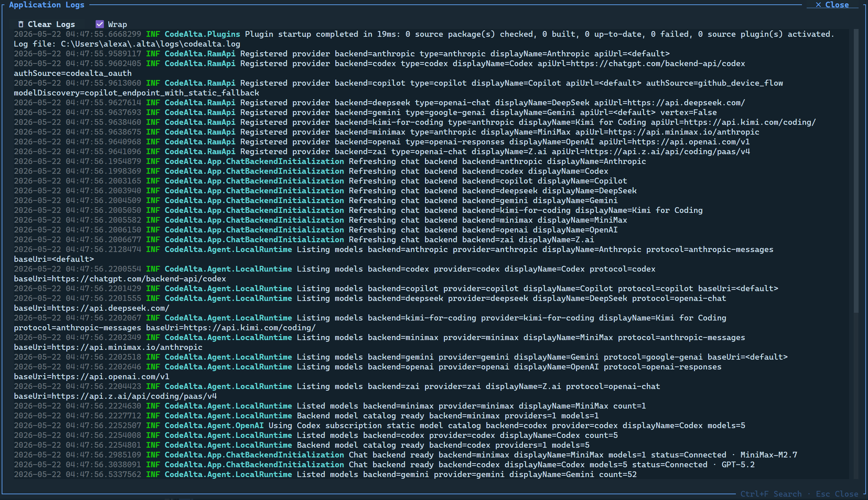
Task: Click 'count=5' in codex line
Action: coord(601,436)
